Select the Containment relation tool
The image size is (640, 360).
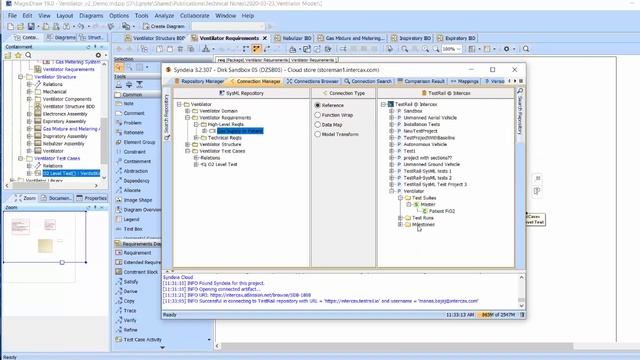pyautogui.click(x=137, y=161)
